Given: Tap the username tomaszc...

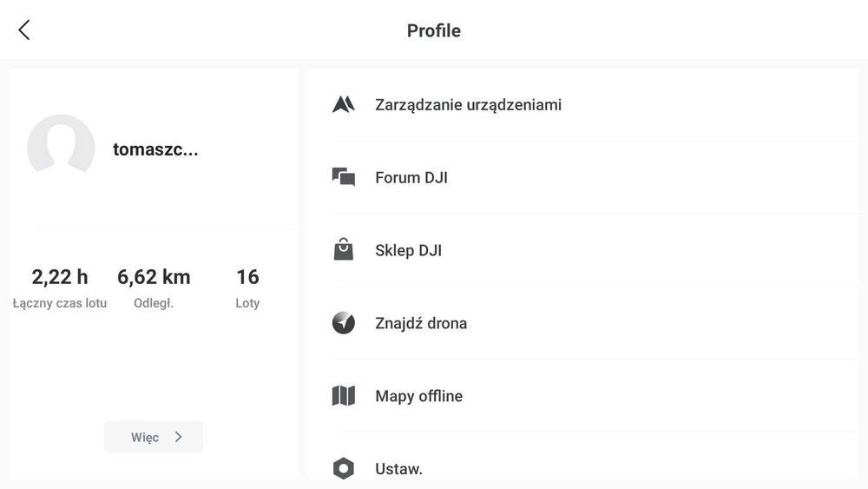Looking at the screenshot, I should coord(155,149).
